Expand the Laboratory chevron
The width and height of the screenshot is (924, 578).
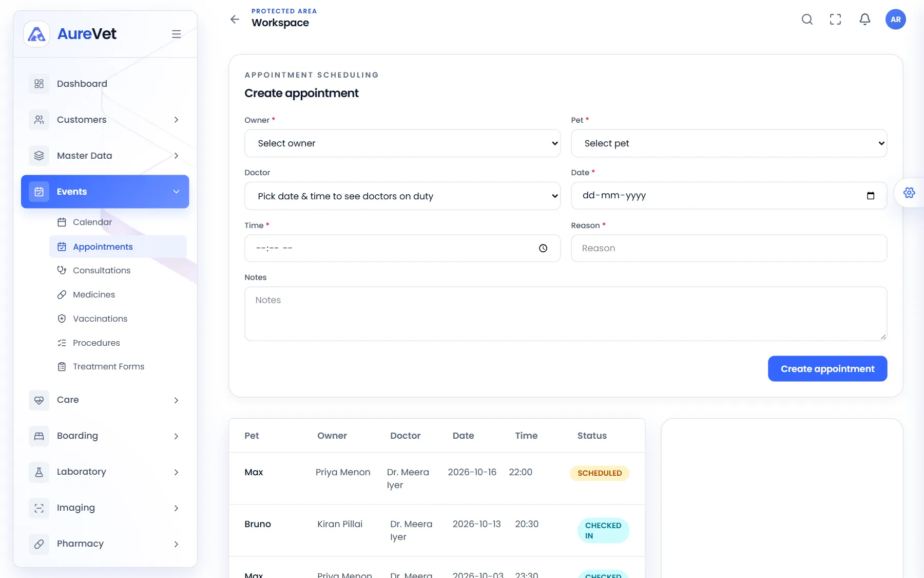click(x=176, y=472)
